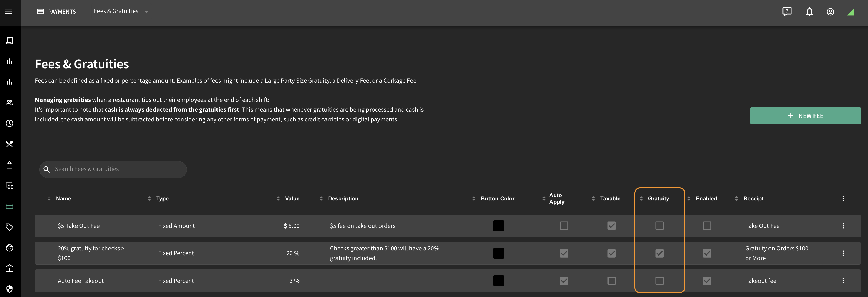Screen dimensions: 868x297
Task: Click button color swatch for Auto Fee Takeout
Action: pos(498,280)
